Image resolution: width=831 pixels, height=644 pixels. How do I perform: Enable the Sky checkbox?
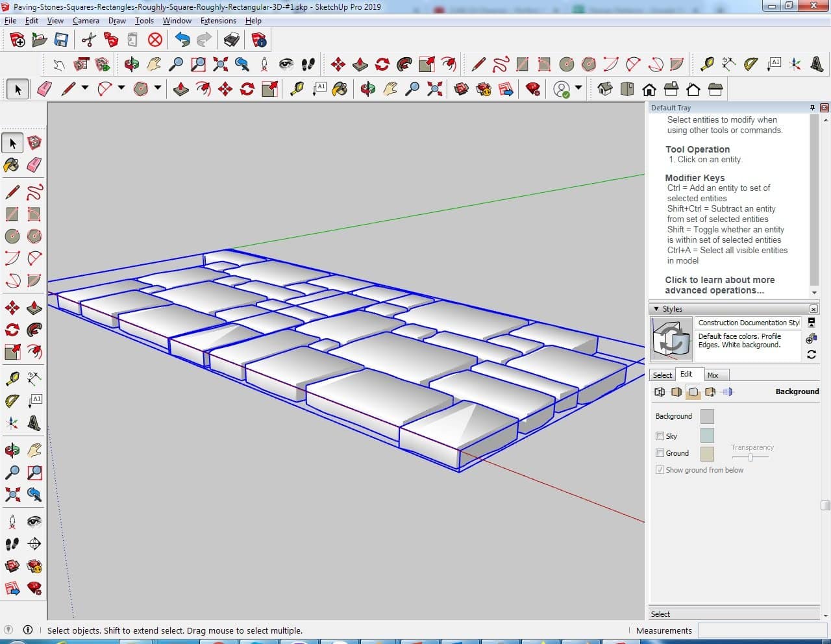click(x=660, y=436)
